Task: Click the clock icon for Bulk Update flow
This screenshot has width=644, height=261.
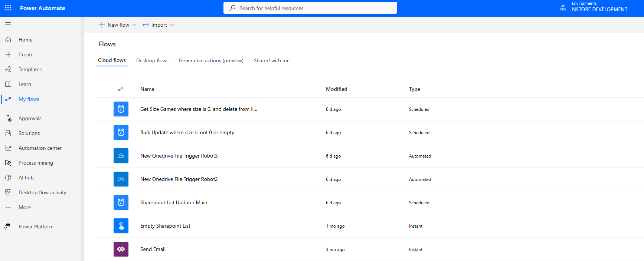Action: [121, 132]
